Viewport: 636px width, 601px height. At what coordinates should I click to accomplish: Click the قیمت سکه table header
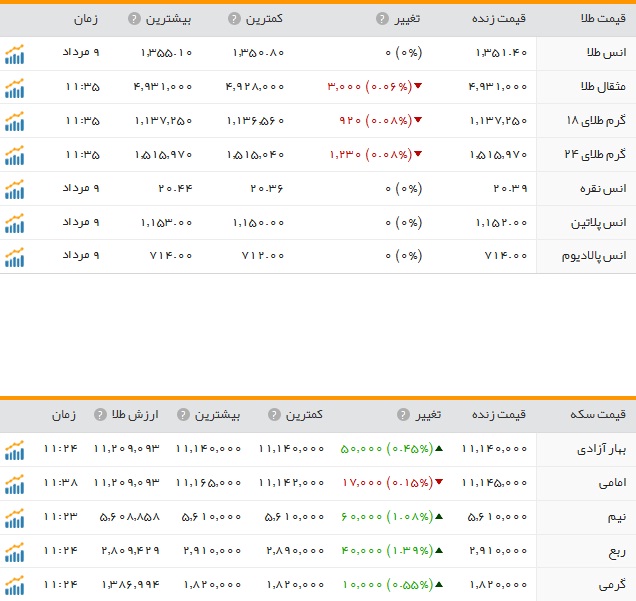point(598,415)
